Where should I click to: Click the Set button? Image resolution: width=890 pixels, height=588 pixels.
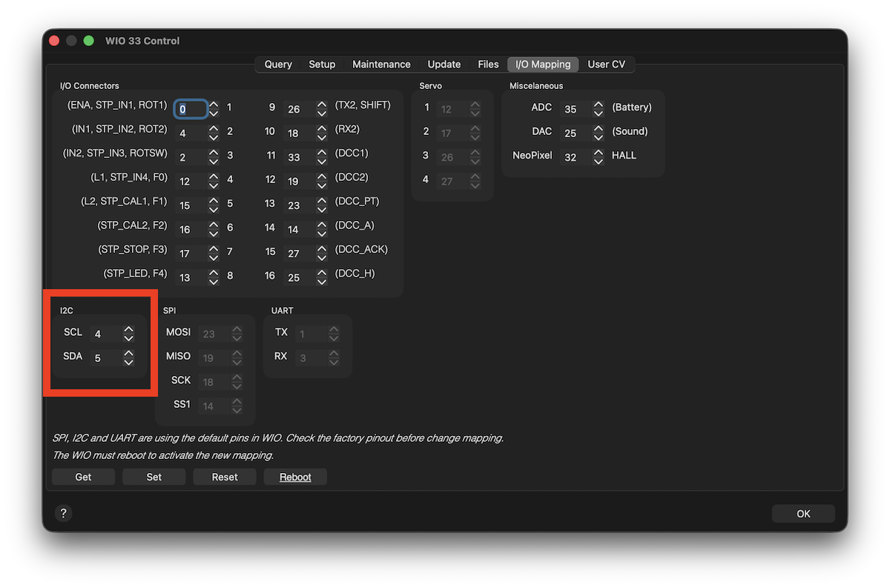154,477
